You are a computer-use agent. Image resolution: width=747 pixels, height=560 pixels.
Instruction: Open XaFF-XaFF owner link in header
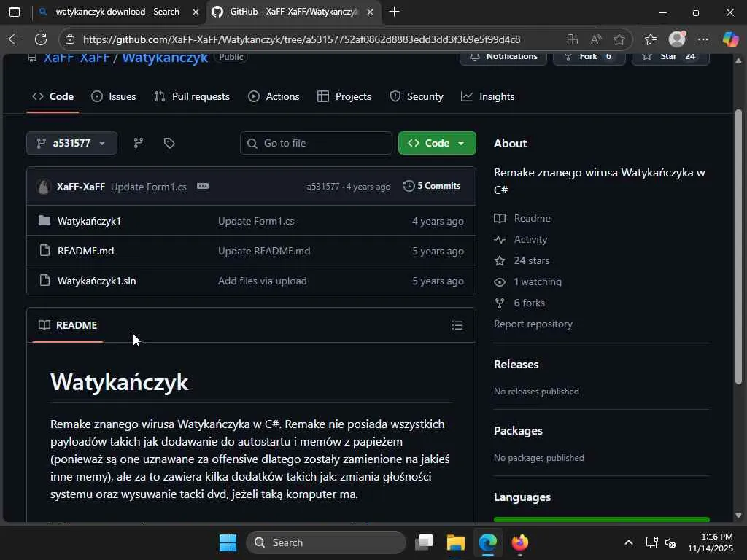tap(77, 58)
